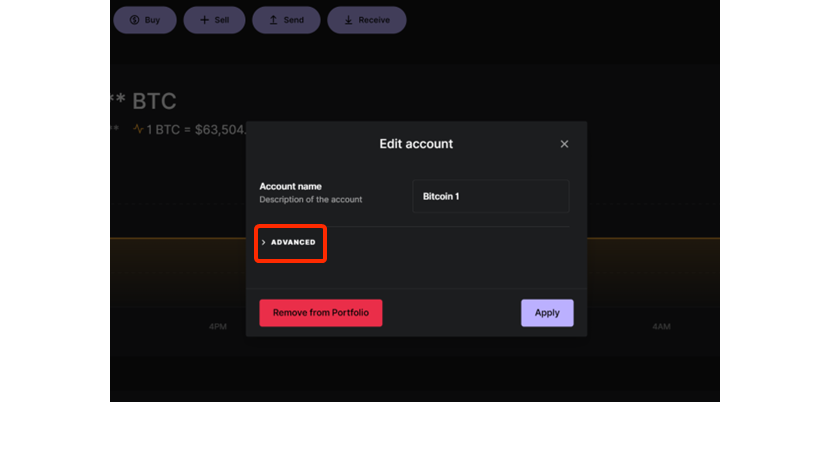Select the Send label text
The image size is (830, 450).
tap(294, 20)
